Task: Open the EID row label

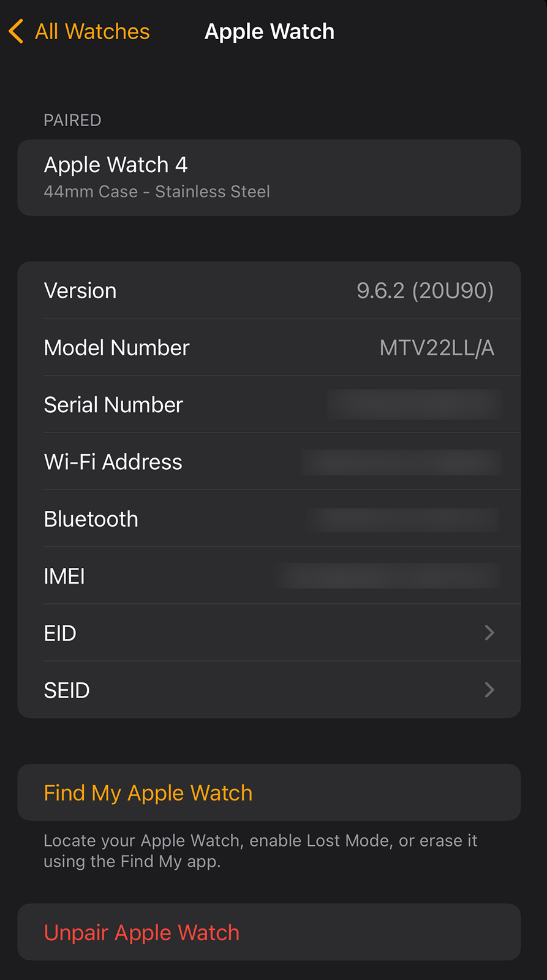Action: click(x=60, y=633)
